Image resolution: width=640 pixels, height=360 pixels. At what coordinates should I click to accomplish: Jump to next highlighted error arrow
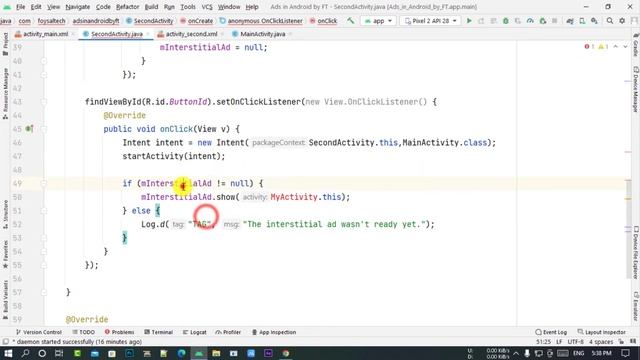[x=625, y=47]
